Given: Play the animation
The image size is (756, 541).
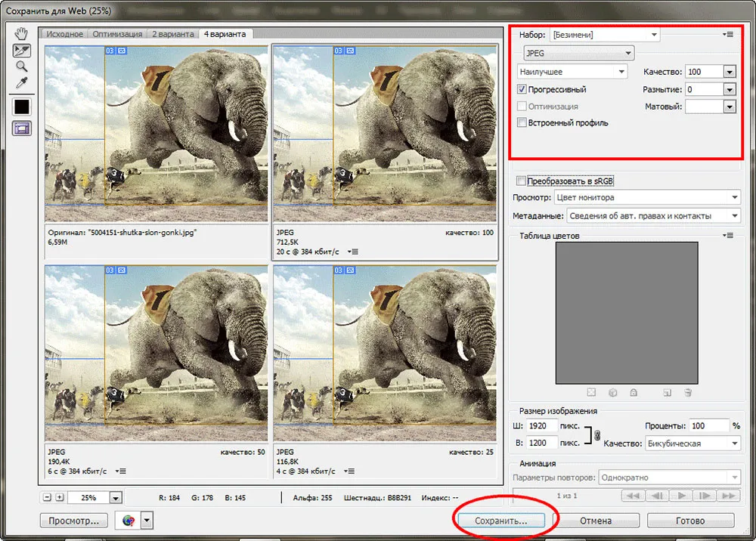Looking at the screenshot, I should tap(681, 496).
